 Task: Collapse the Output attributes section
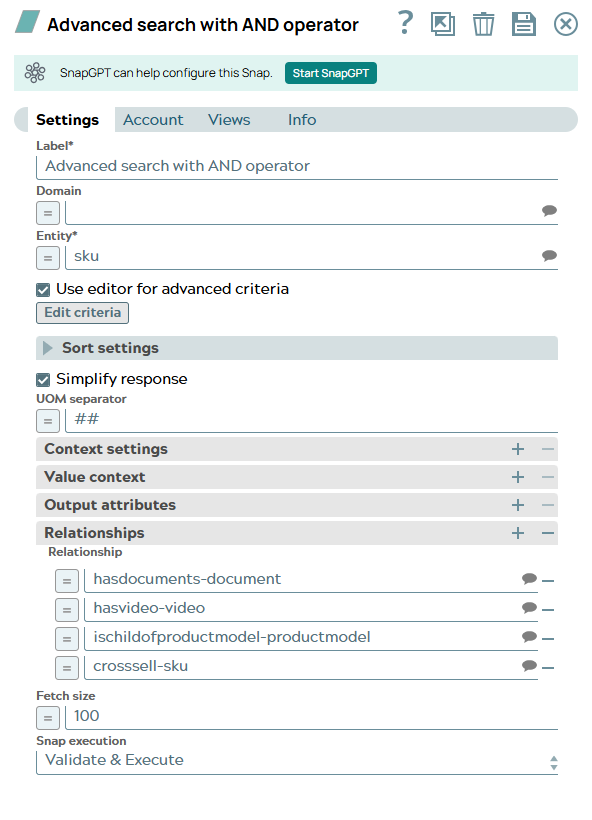(x=547, y=505)
